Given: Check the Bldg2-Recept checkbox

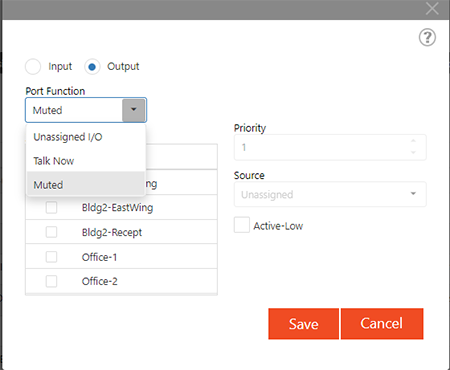Looking at the screenshot, I should tap(51, 232).
